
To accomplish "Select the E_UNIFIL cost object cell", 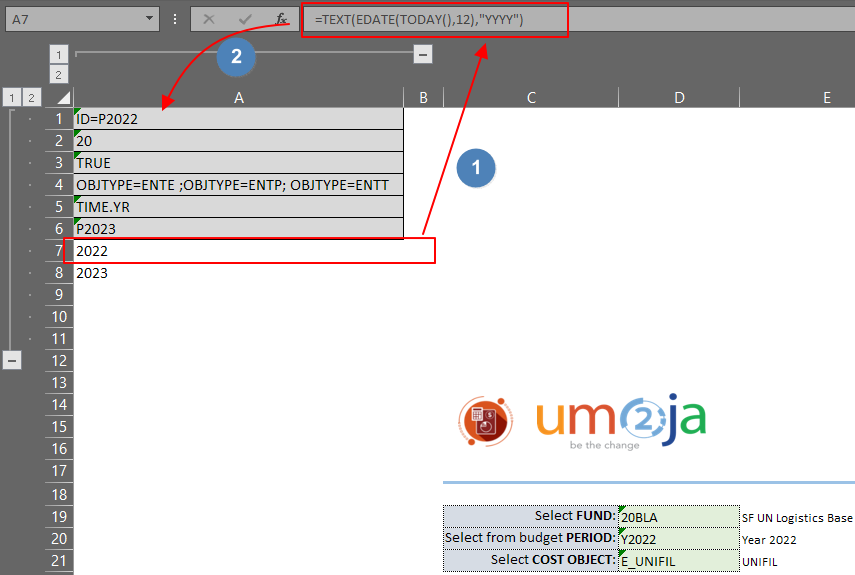I will [x=679, y=560].
